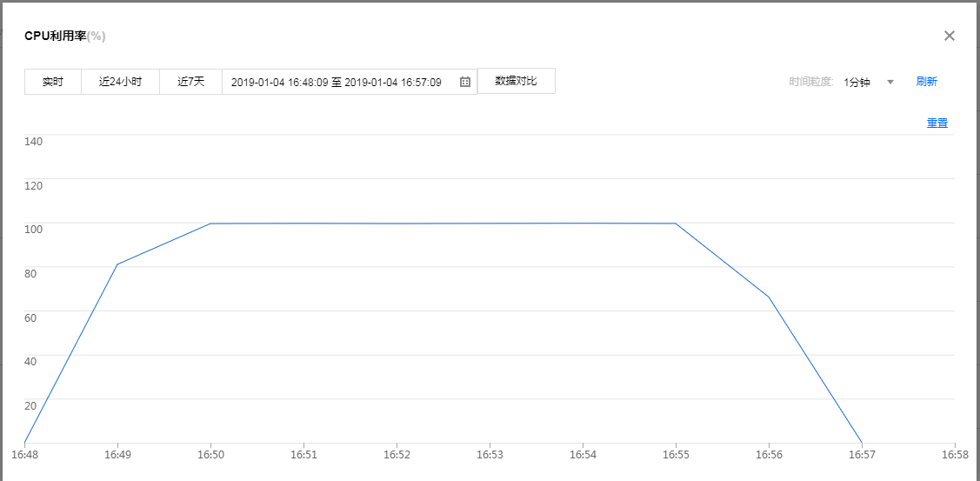
Task: Click the line plateau at 16:53
Action: click(x=490, y=224)
